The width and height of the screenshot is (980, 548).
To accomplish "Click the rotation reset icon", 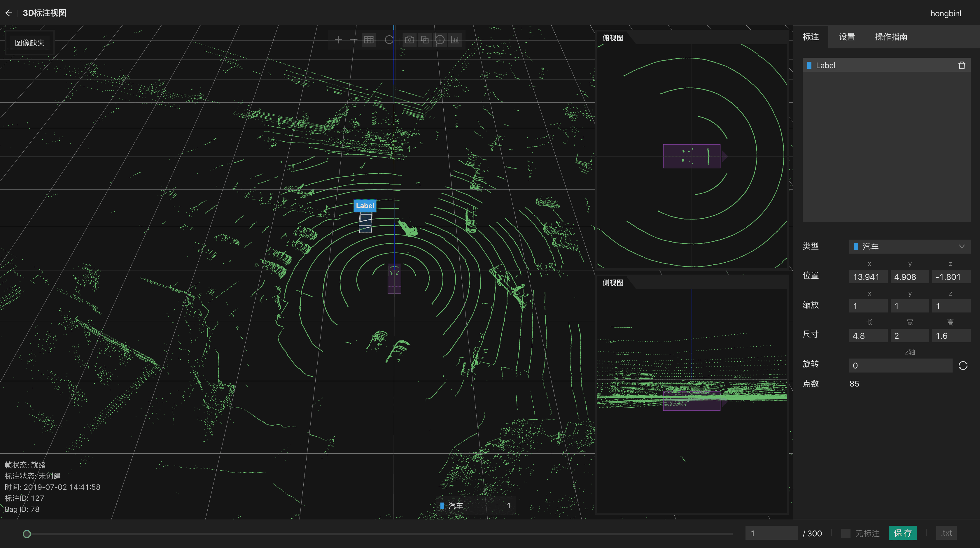I will [963, 366].
